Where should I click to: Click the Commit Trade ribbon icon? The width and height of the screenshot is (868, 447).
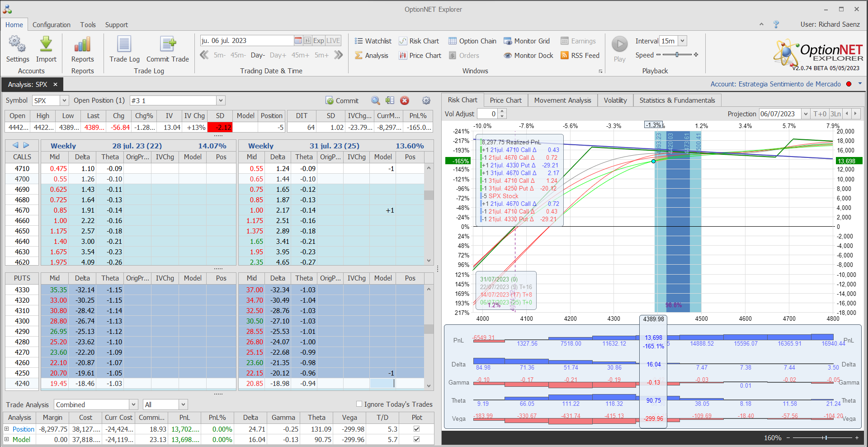coord(168,49)
